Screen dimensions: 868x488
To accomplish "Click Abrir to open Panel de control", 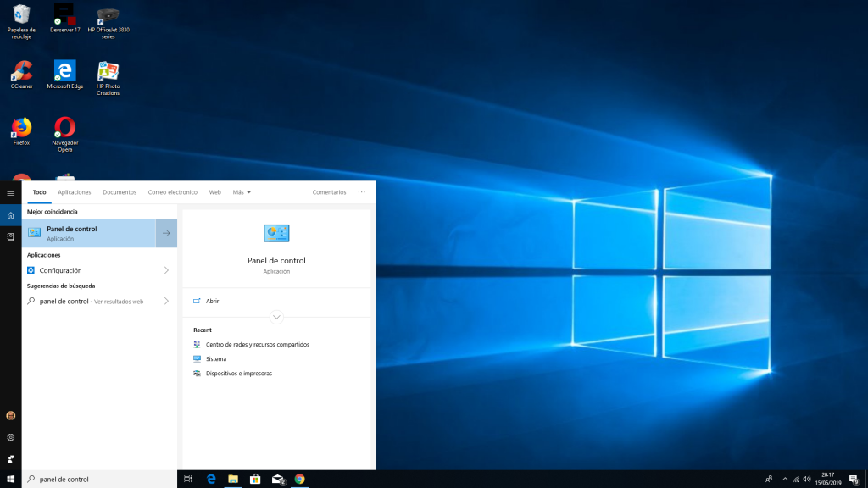I will [212, 301].
